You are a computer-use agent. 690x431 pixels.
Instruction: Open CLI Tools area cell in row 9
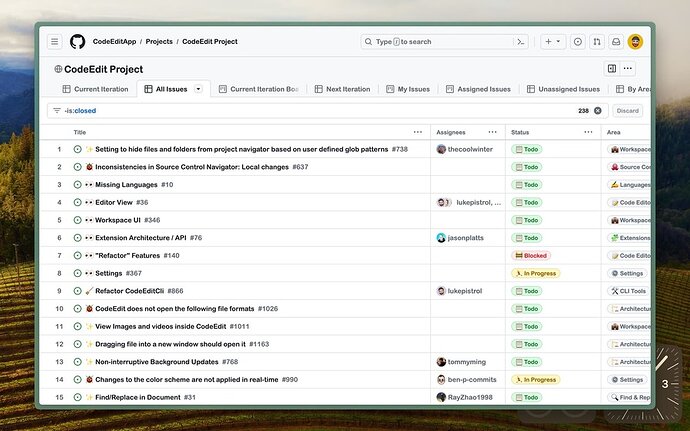(x=628, y=291)
